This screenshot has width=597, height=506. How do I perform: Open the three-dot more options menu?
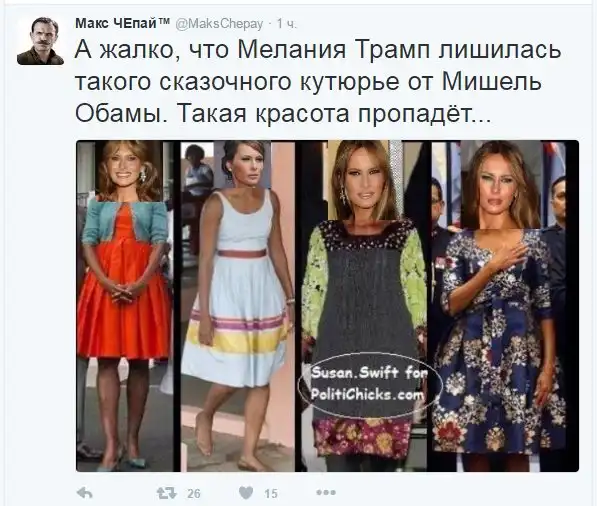pos(326,493)
